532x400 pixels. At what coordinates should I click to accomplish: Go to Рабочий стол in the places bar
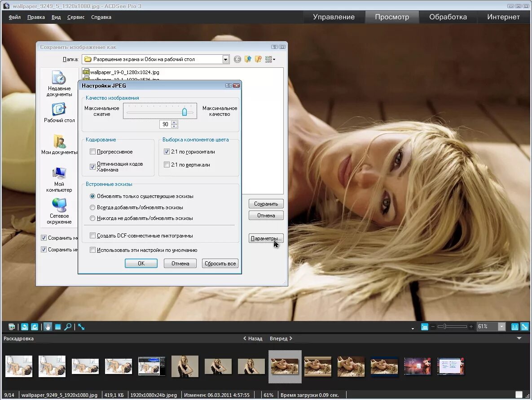[x=59, y=113]
